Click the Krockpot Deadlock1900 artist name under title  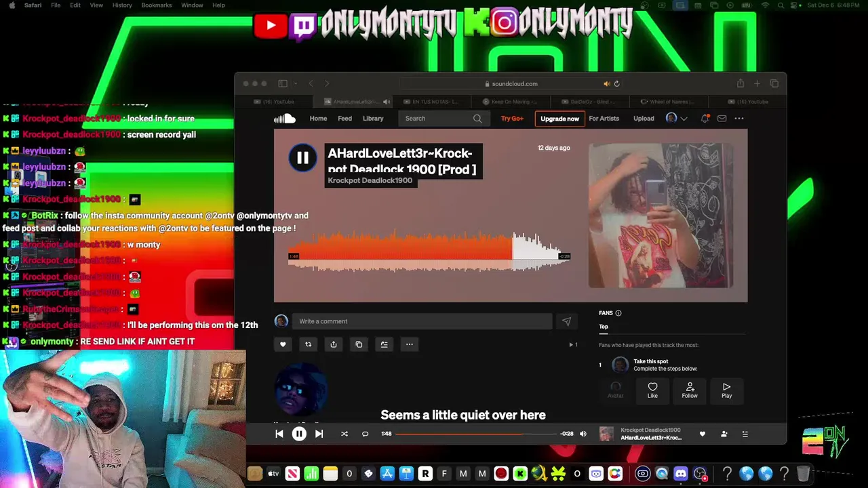[x=370, y=180]
